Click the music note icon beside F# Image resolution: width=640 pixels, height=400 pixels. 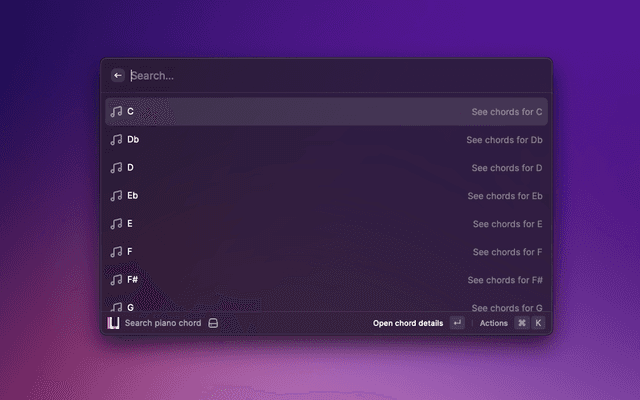coord(116,280)
